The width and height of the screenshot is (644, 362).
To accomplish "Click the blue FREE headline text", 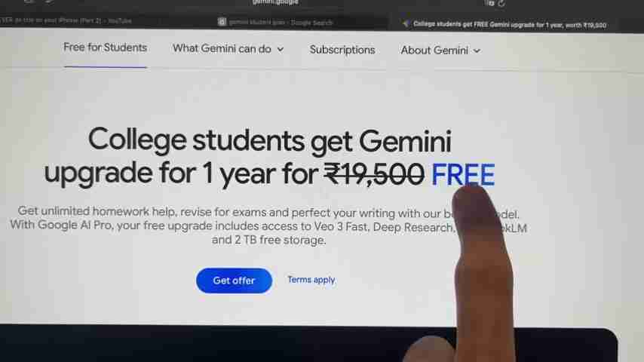I will (462, 175).
